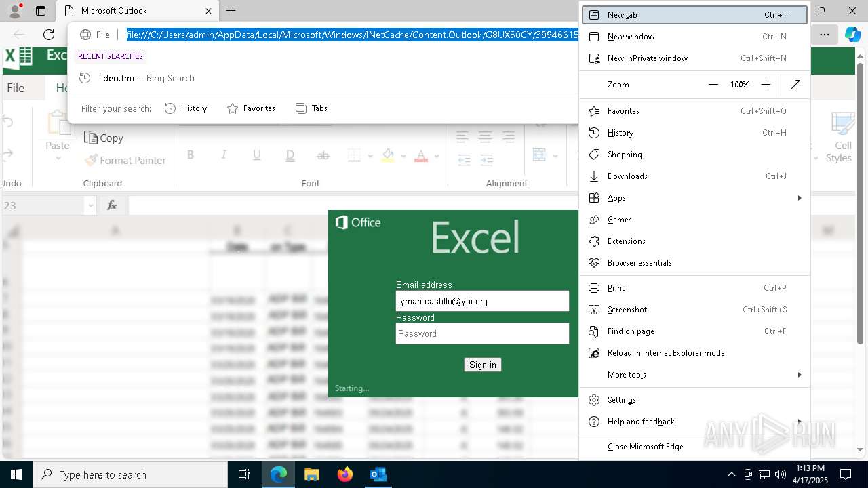Choose Print from the menu
Viewport: 868px width, 488px height.
(695, 288)
